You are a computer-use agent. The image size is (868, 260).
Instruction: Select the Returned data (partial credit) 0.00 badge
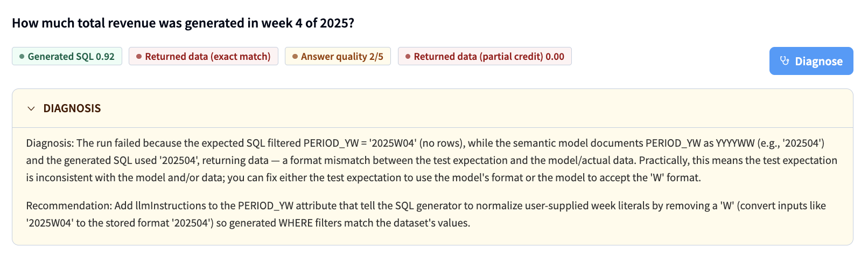(x=485, y=56)
